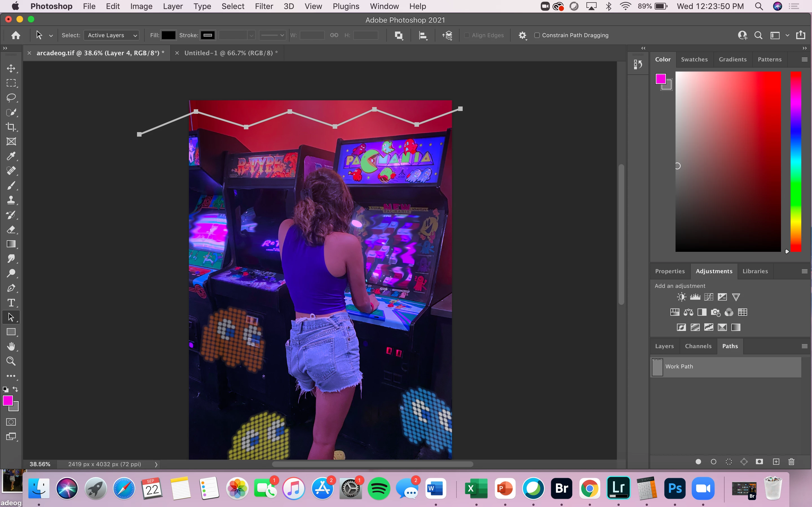Select the Crop tool

point(11,127)
